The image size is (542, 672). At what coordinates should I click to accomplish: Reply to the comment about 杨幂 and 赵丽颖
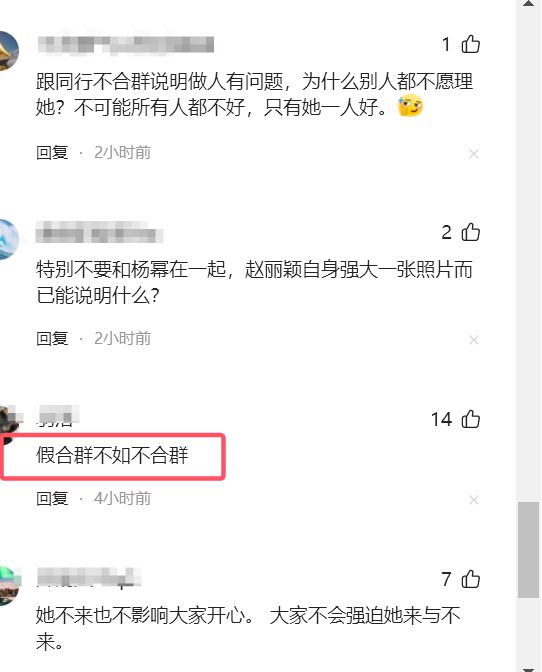(x=52, y=339)
